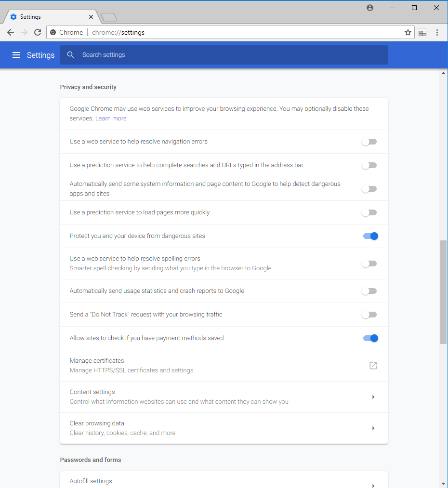Click the Chrome site info icon

coord(53,32)
